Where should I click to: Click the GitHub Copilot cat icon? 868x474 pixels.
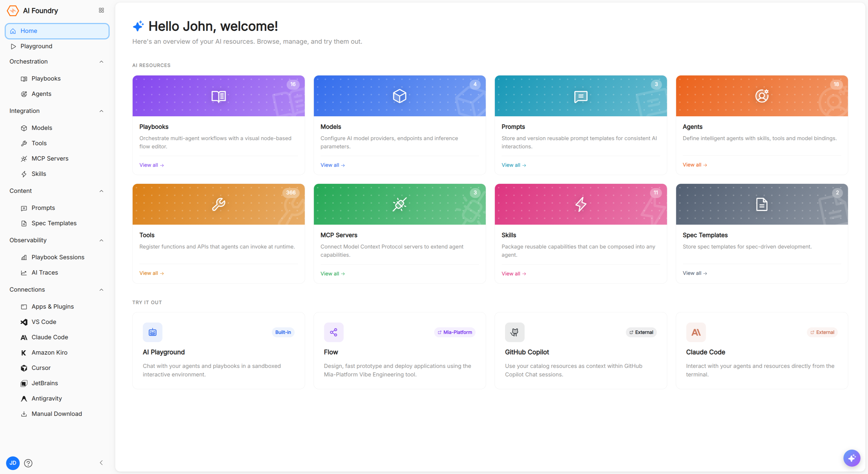tap(515, 332)
